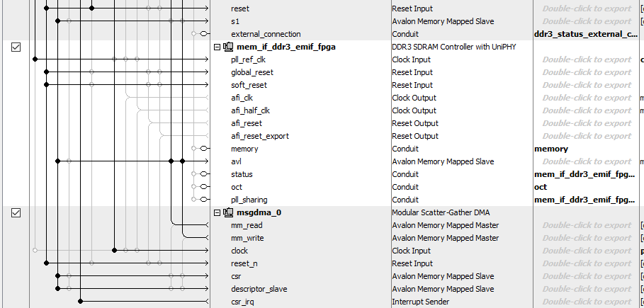Image resolution: width=644 pixels, height=308 pixels.
Task: Select the mem_if_ddr3_emif_fpga component name
Action: tap(286, 47)
